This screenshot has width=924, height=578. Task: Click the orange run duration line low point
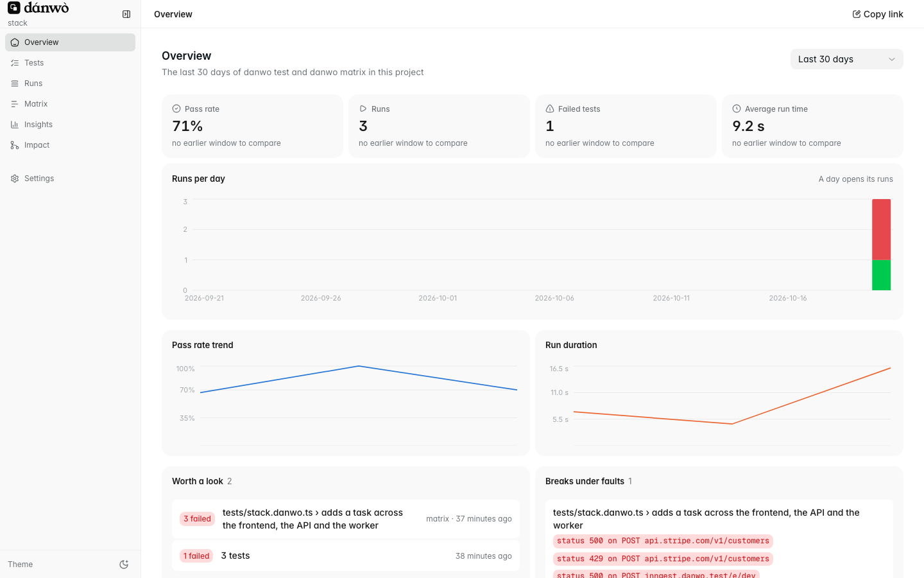732,424
